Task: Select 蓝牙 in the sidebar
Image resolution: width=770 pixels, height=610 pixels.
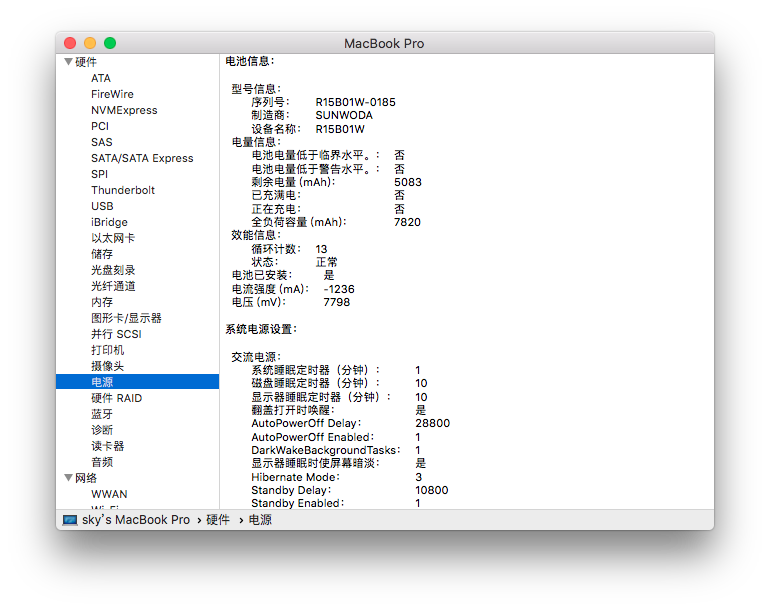Action: pos(102,414)
